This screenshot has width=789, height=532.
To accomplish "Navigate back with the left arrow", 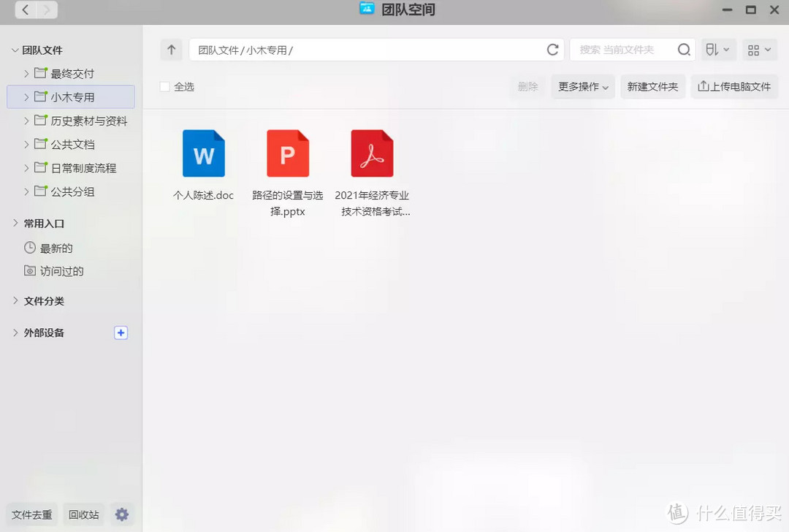I will 26,9.
